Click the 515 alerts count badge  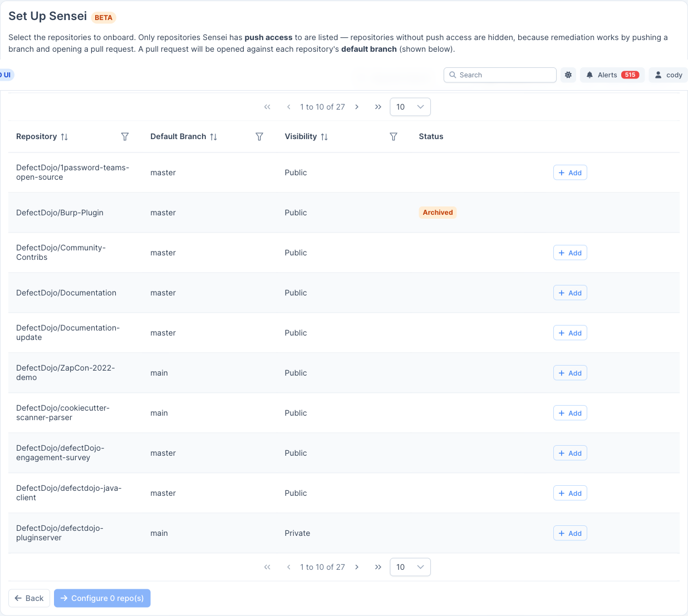pyautogui.click(x=630, y=75)
